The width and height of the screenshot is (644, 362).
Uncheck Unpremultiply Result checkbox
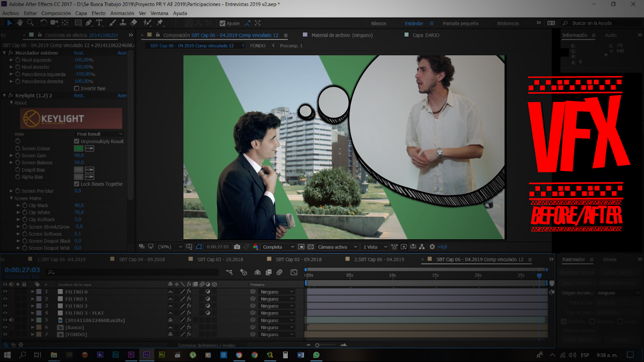click(x=76, y=141)
